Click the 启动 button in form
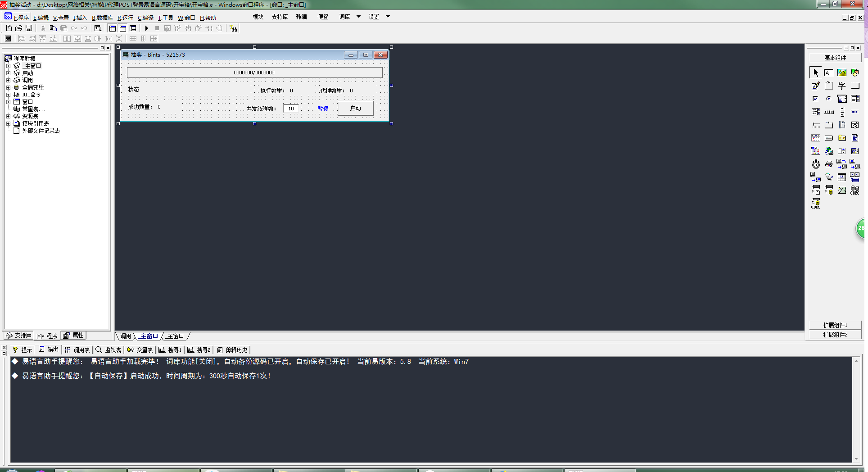 355,109
